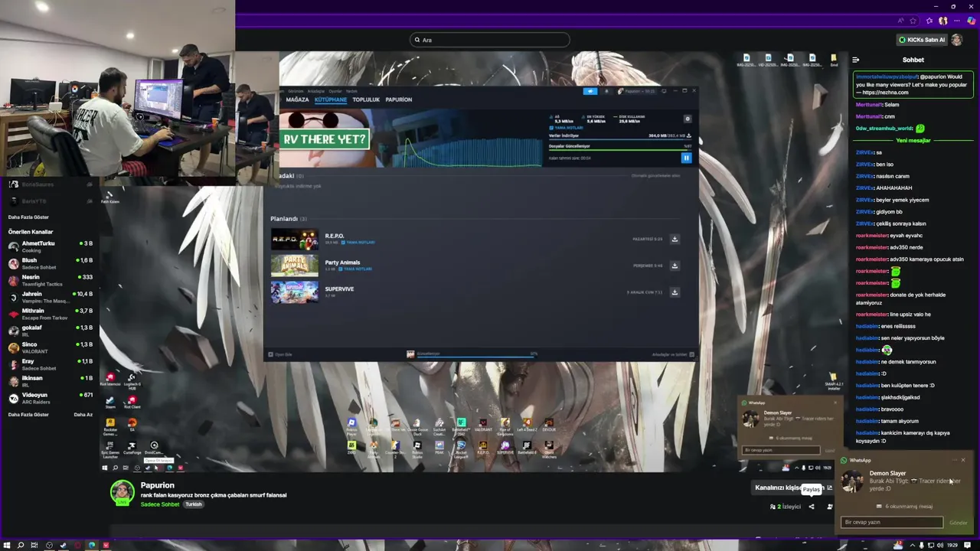Click Sadece Sohbet category link
This screenshot has height=551, width=980.
click(x=160, y=504)
